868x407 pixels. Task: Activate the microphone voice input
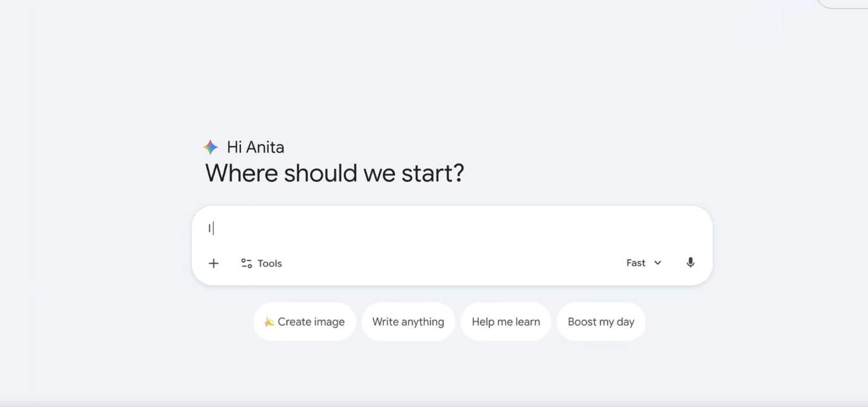click(690, 263)
